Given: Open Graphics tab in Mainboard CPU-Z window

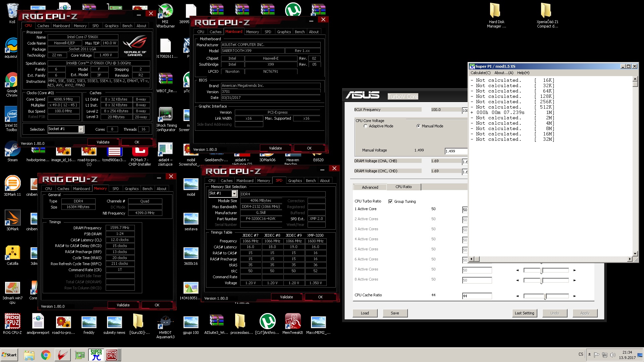Looking at the screenshot, I should [x=284, y=32].
